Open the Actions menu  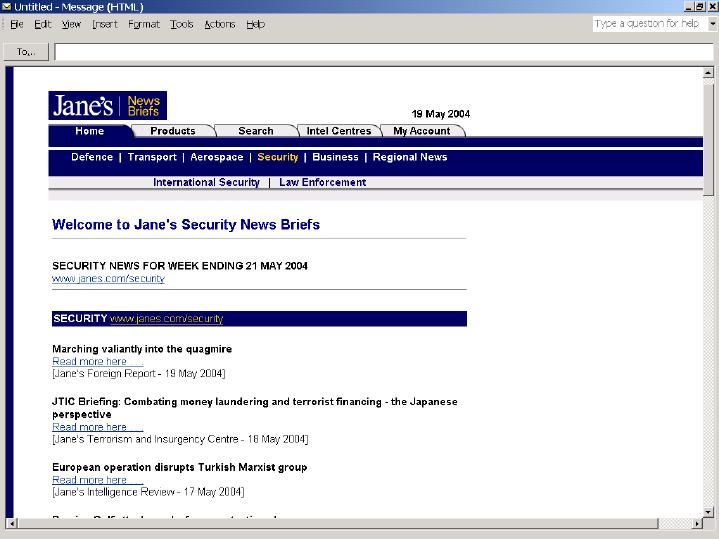pos(220,24)
